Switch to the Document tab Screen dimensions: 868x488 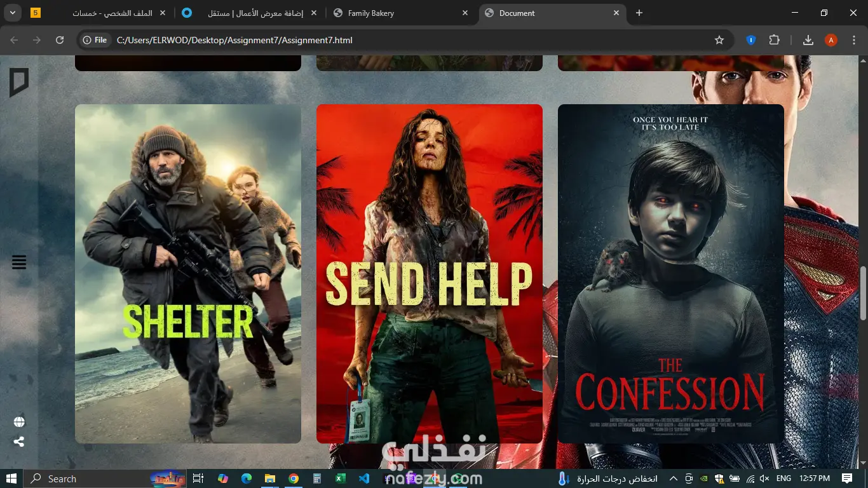[553, 13]
